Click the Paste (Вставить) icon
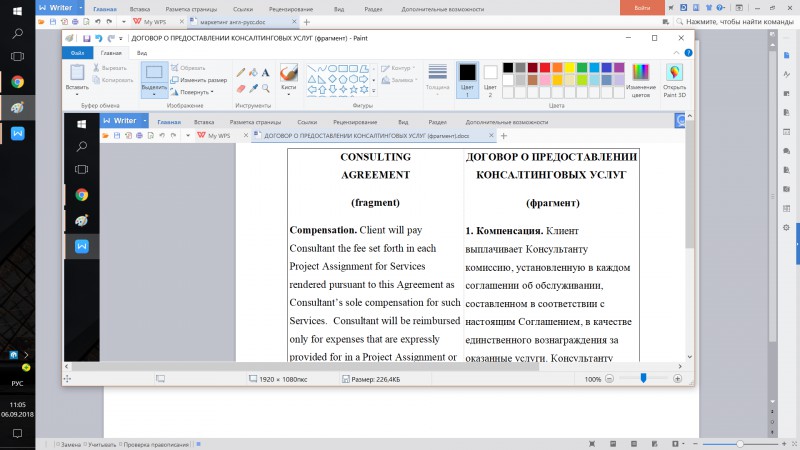The height and width of the screenshot is (450, 800). click(x=76, y=73)
